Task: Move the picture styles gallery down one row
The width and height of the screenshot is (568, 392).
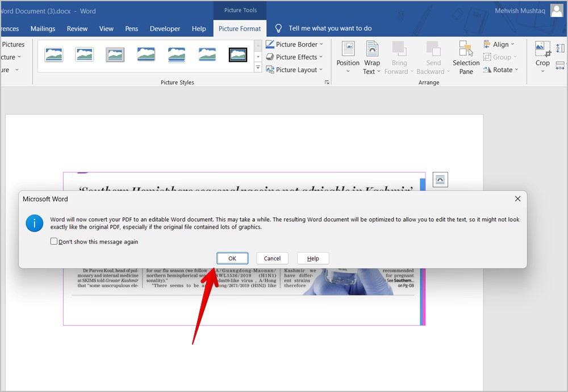Action: click(258, 57)
